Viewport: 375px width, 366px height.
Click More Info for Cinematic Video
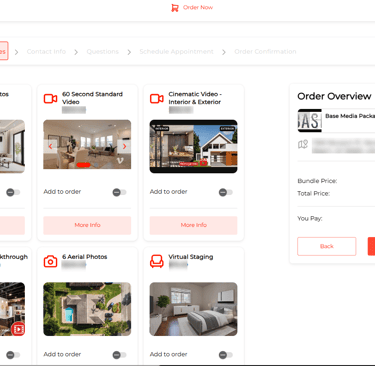click(193, 225)
